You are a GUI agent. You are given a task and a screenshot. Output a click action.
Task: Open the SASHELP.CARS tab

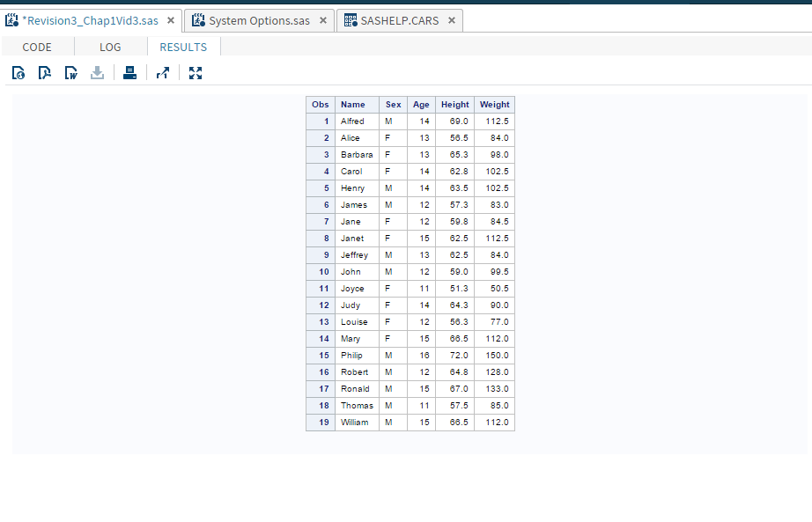(400, 21)
